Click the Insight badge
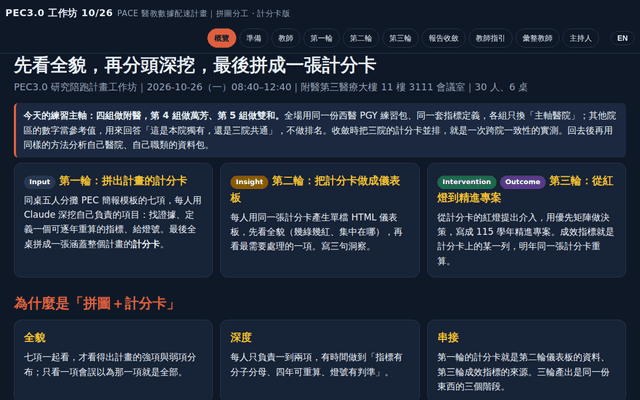The height and width of the screenshot is (400, 640). 249,182
